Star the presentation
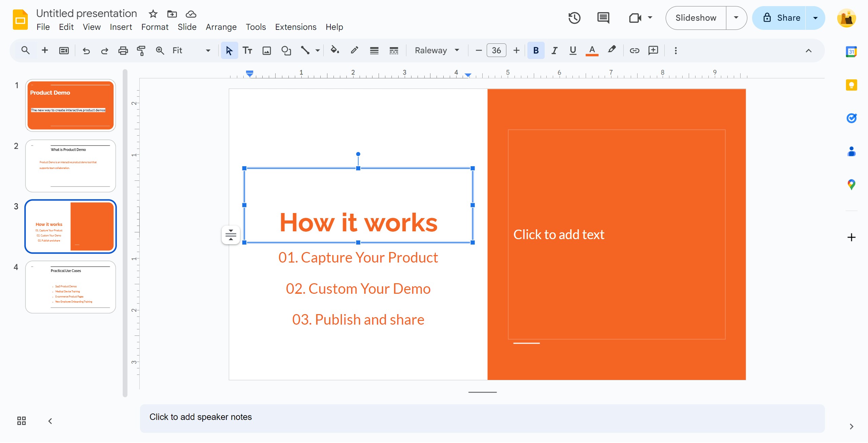Viewport: 868px width, 443px height. pos(153,14)
